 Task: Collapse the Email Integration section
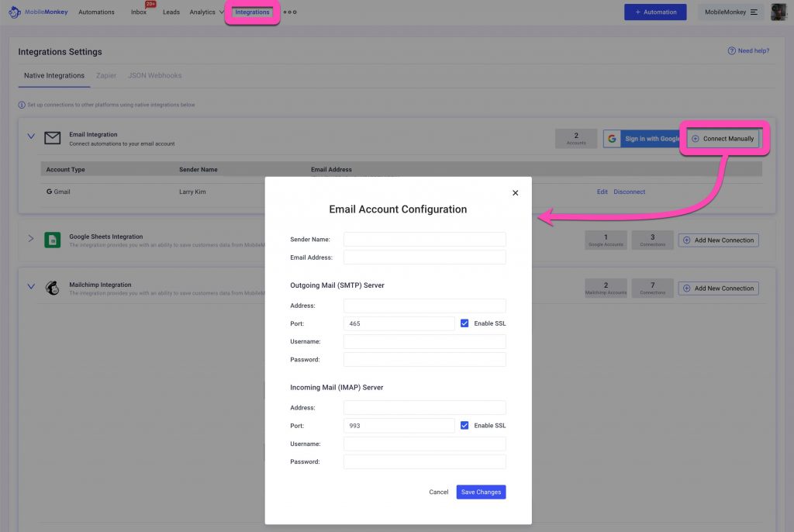pyautogui.click(x=31, y=136)
